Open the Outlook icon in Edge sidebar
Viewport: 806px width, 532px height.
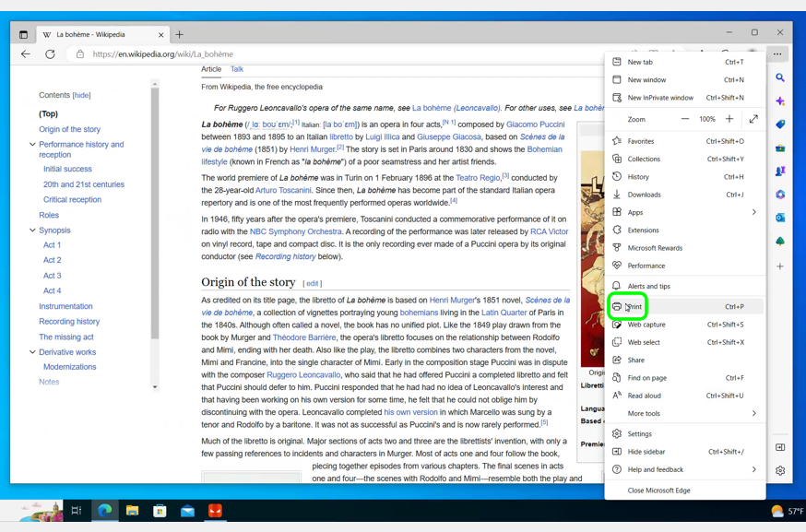pos(780,219)
